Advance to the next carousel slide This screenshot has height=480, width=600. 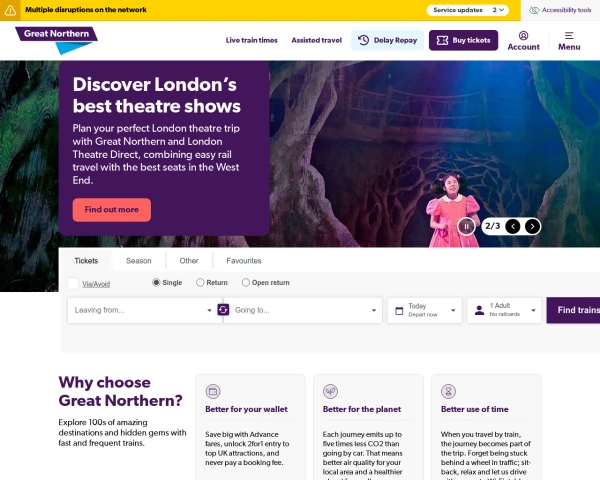coord(532,227)
